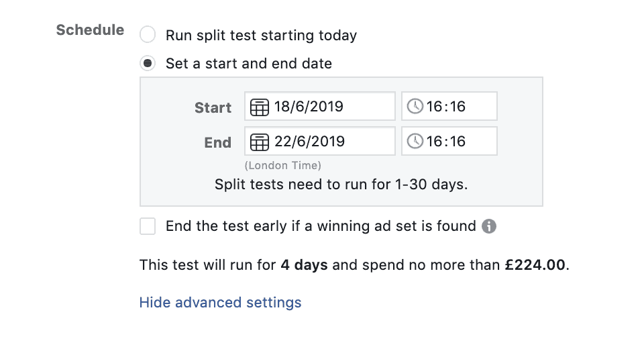Hide advanced settings

[221, 303]
